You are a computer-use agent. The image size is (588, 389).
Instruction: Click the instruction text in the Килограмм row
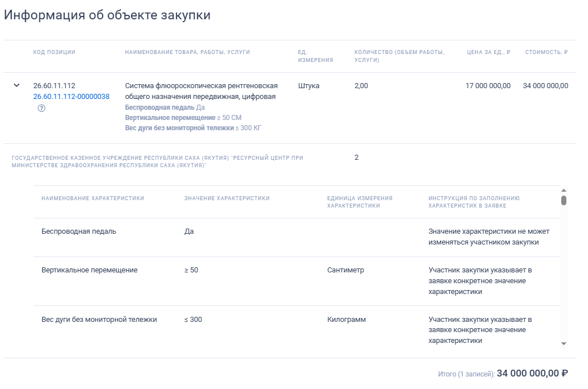[480, 330]
